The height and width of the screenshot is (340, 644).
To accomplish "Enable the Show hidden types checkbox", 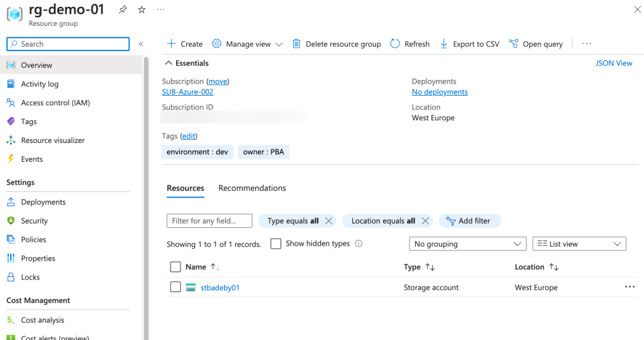I will (275, 244).
